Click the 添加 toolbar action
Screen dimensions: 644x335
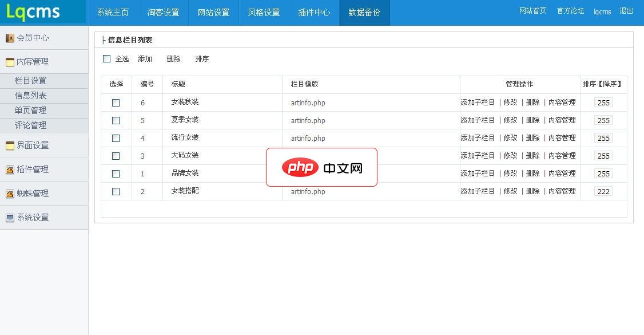click(x=145, y=58)
